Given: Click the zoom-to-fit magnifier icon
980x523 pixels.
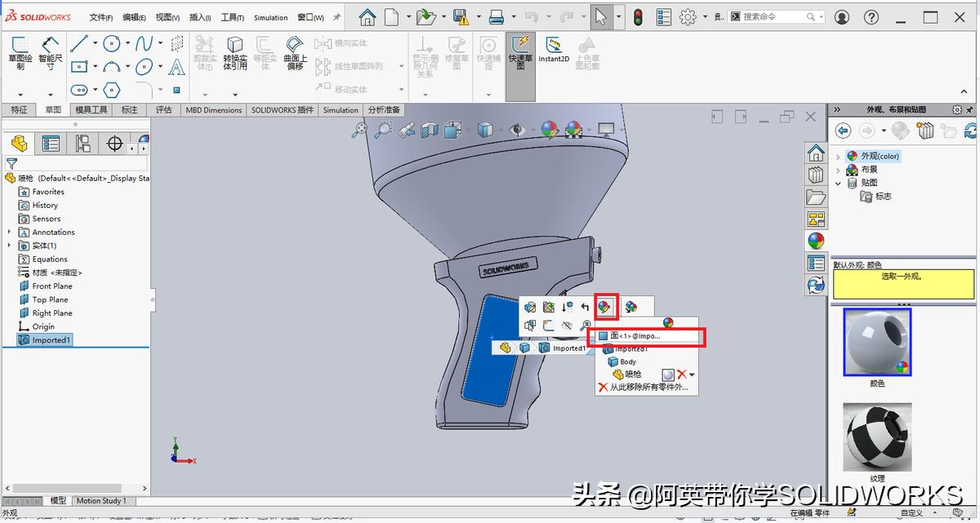Looking at the screenshot, I should pyautogui.click(x=361, y=129).
